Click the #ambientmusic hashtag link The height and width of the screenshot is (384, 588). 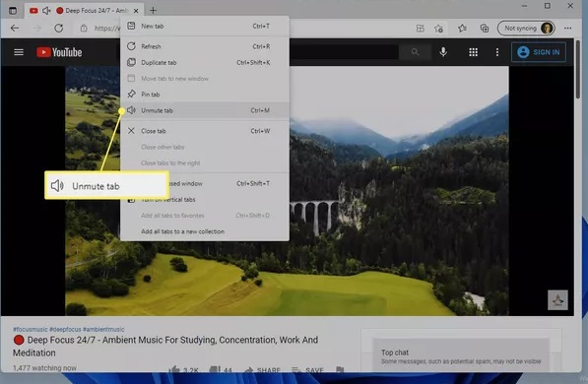(x=103, y=329)
